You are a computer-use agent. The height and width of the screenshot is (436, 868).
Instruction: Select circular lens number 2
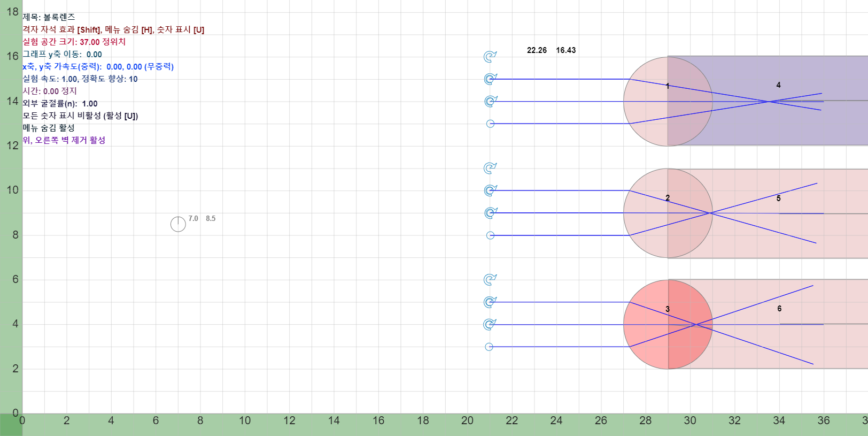(x=668, y=213)
